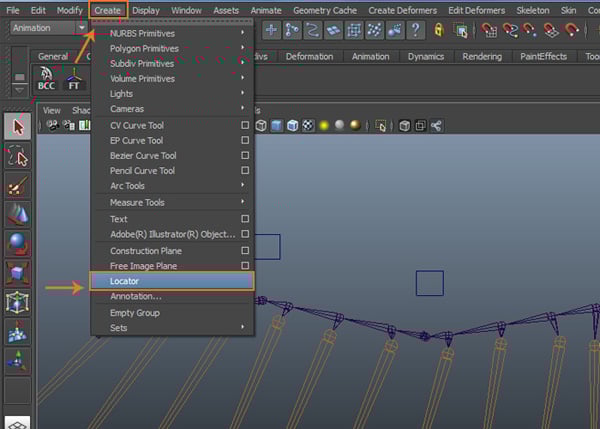Enable snap to curve magnet
The image size is (600, 429).
click(510, 31)
